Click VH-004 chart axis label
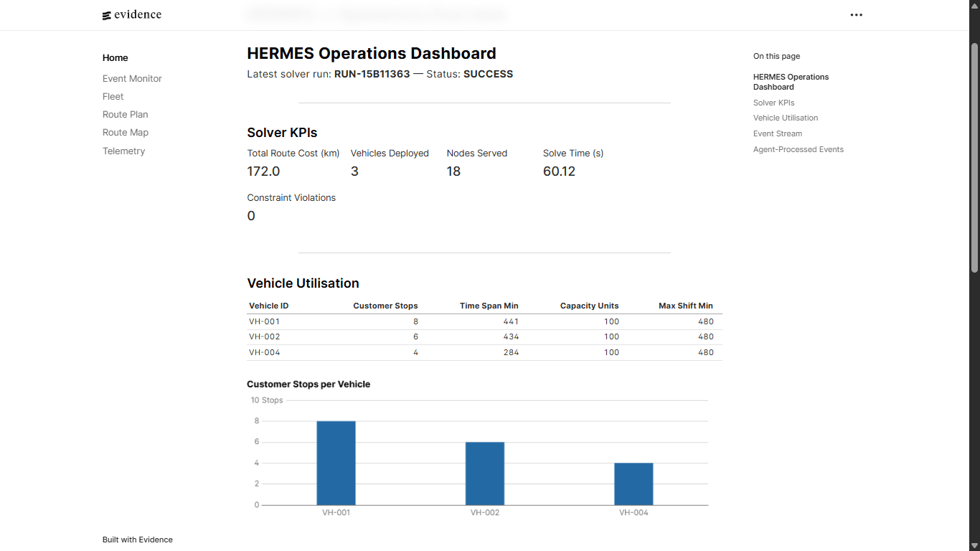This screenshot has height=551, width=980. 633,513
